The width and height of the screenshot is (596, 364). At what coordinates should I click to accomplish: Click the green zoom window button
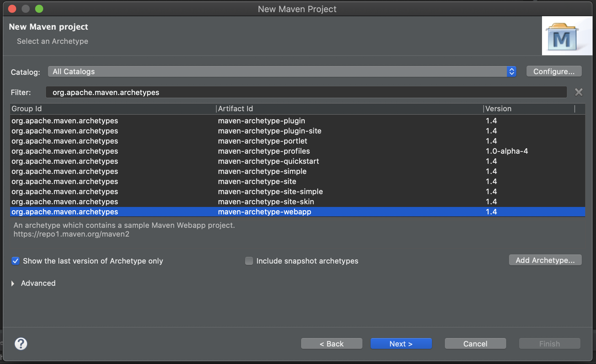(39, 9)
